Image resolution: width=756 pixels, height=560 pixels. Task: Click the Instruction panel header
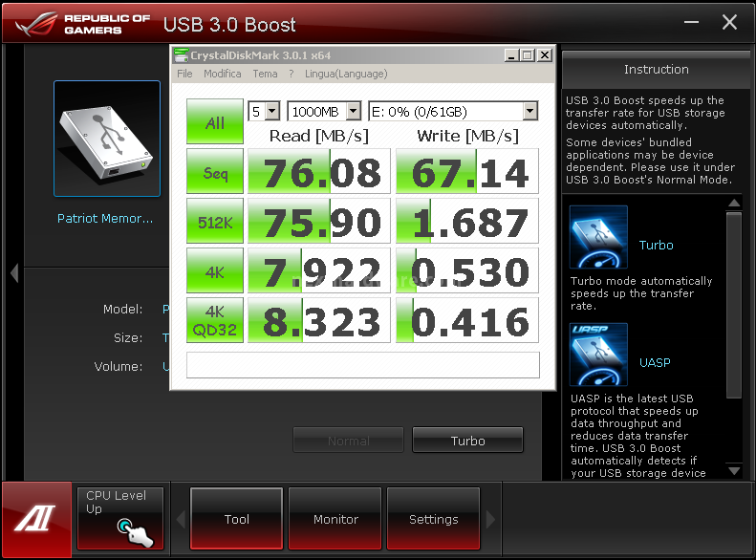657,70
